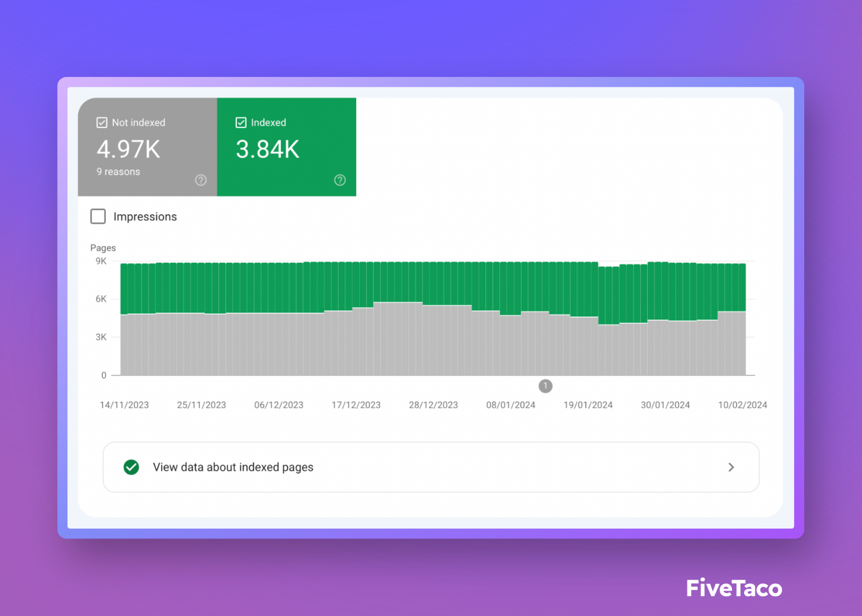Click the 9 reasons text
Screen dimensions: 862x616
point(119,171)
